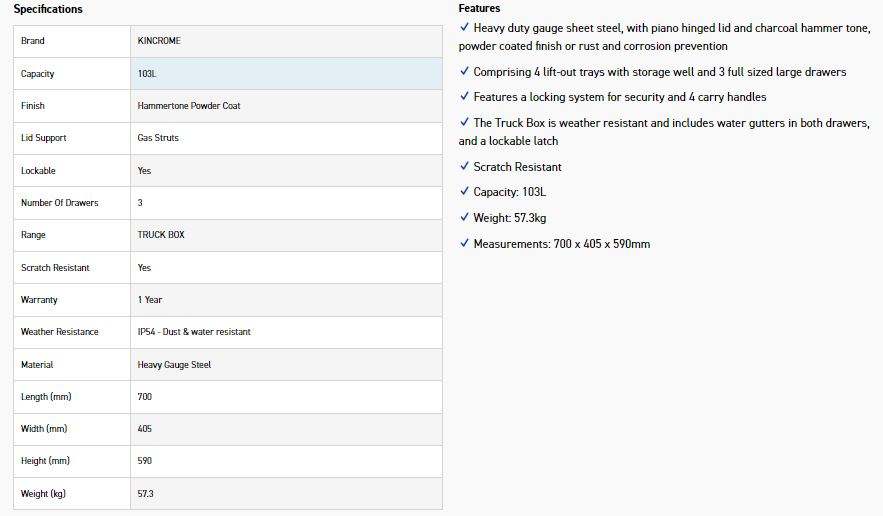Click checkmark beside locking system feature

pos(464,96)
